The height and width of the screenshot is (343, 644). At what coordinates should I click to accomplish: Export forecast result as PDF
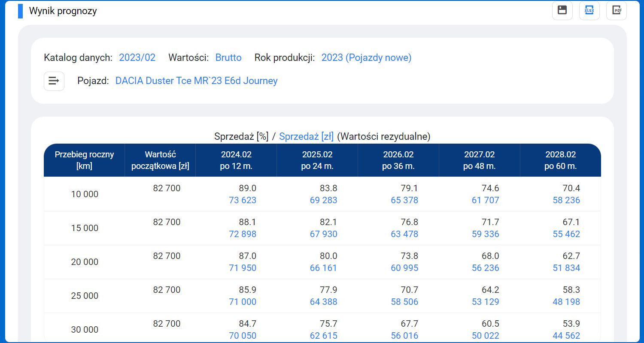click(616, 10)
